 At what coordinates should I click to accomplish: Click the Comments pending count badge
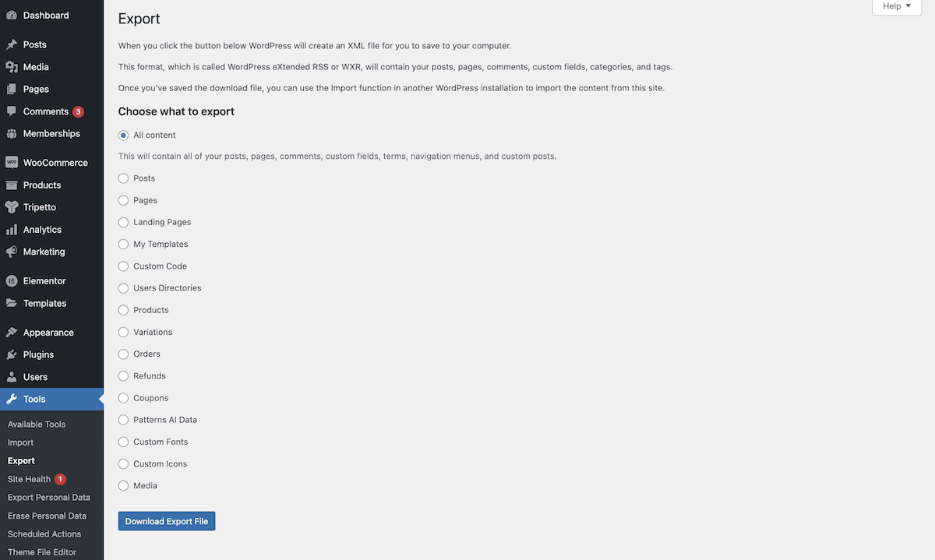click(x=78, y=111)
